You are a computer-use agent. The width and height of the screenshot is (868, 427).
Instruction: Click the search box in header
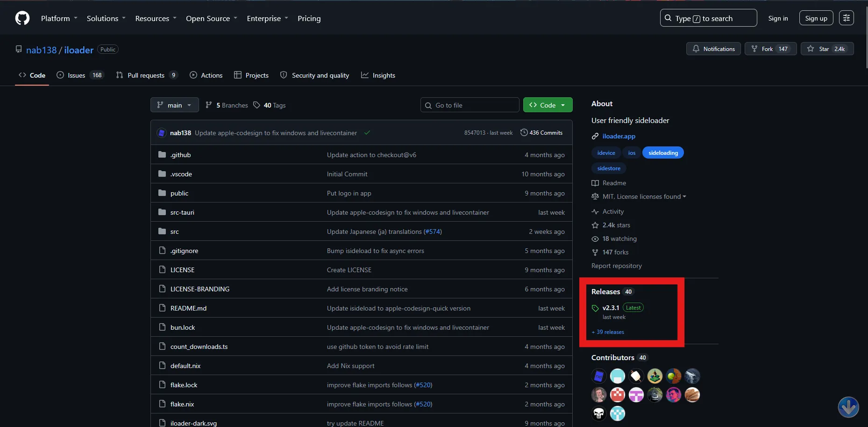click(708, 18)
